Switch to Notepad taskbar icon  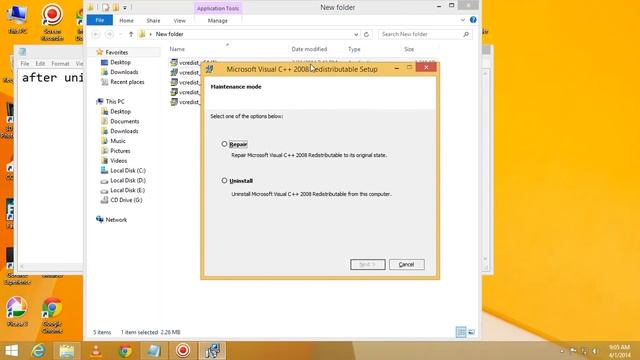coord(154,351)
